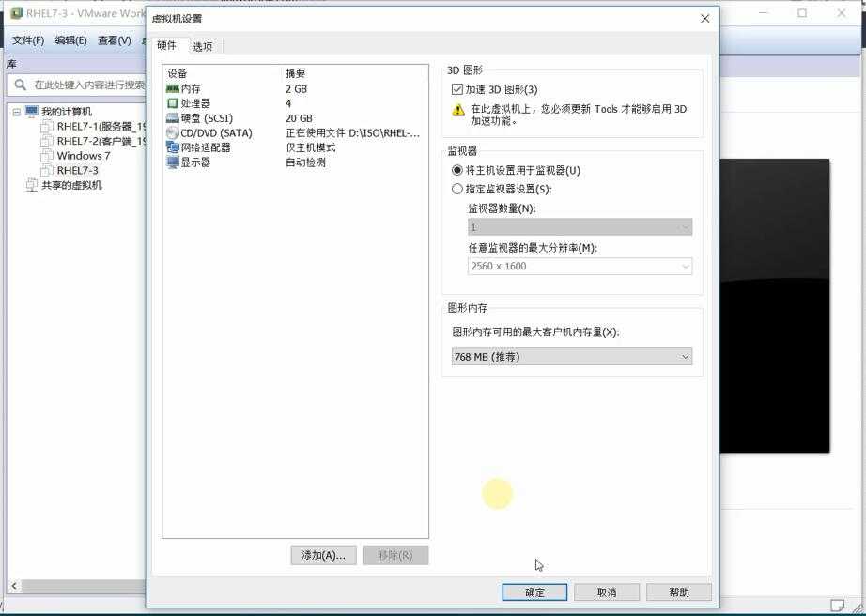The image size is (866, 616).
Task: Open the 编辑(E) menu
Action: coord(70,40)
